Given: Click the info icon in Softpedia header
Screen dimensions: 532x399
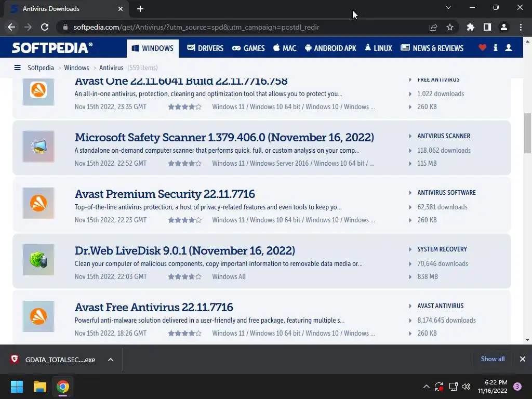Looking at the screenshot, I should (x=495, y=48).
